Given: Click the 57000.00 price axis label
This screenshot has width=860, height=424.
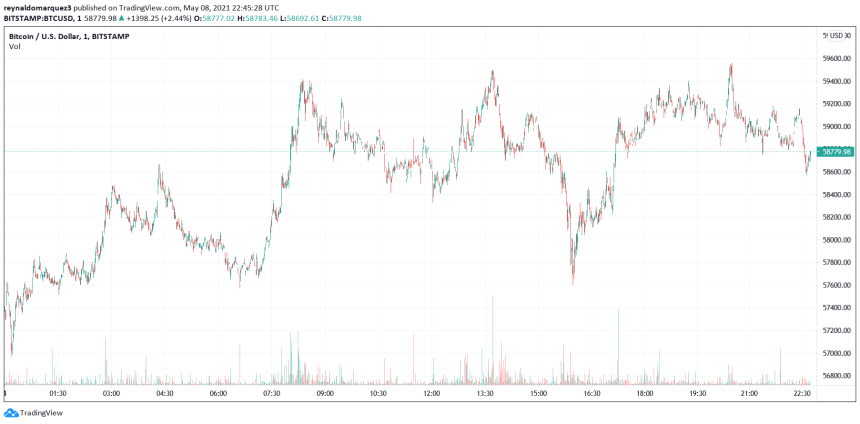Looking at the screenshot, I should 836,353.
